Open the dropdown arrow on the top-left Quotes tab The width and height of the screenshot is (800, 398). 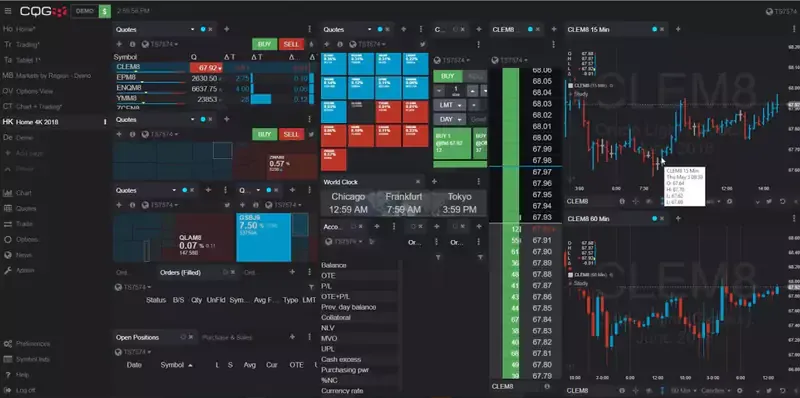tap(192, 30)
